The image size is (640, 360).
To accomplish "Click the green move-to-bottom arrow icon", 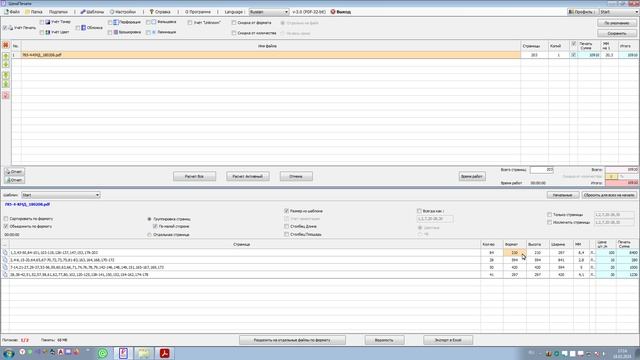I will tap(6, 84).
